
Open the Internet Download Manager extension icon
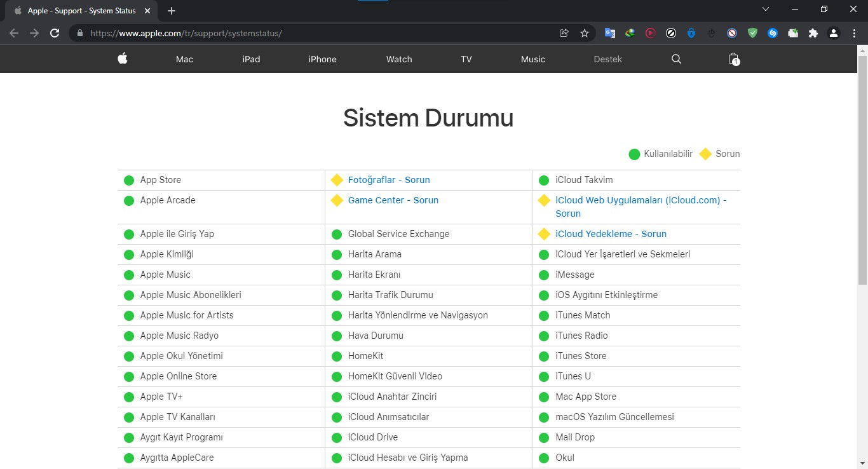coord(630,33)
